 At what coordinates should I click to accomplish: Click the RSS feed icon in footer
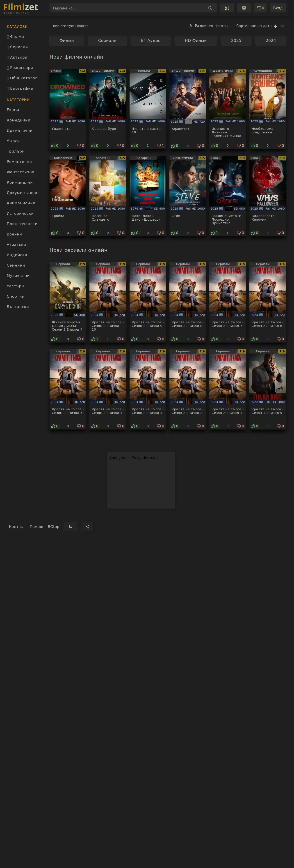[x=70, y=527]
